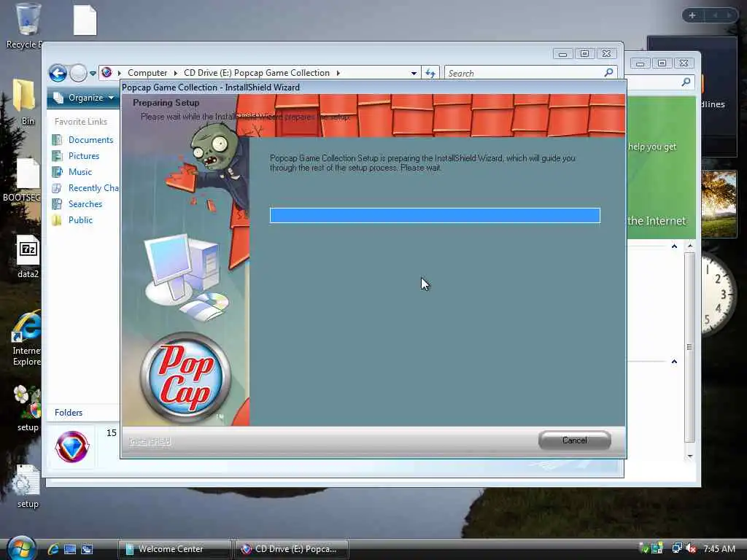The image size is (747, 560).
Task: Select CD Drive (E:) Popcap Game Collection path
Action: [257, 73]
